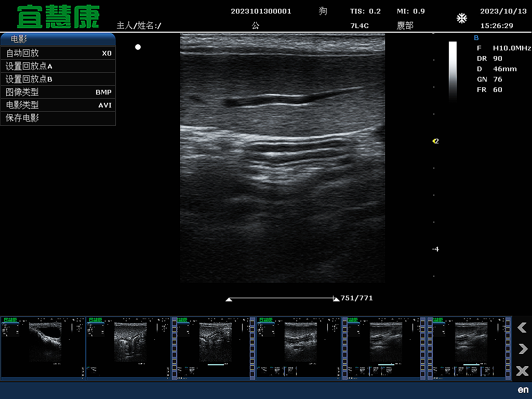
Task: Close the thumbnail strip with X icon
Action: click(522, 371)
